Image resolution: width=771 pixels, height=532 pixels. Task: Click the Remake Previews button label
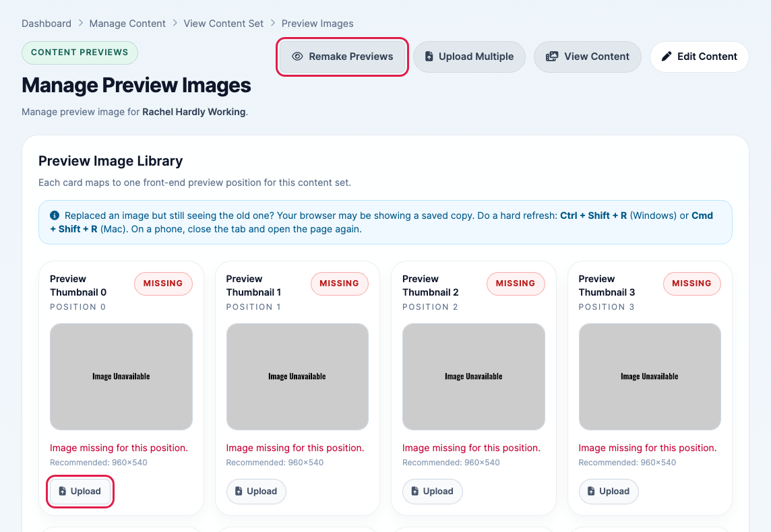[x=350, y=57]
